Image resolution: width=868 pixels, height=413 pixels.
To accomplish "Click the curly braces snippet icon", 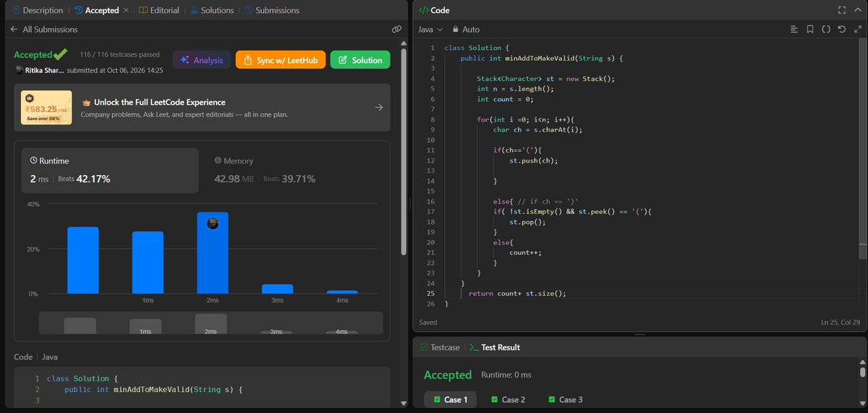I will coord(825,30).
